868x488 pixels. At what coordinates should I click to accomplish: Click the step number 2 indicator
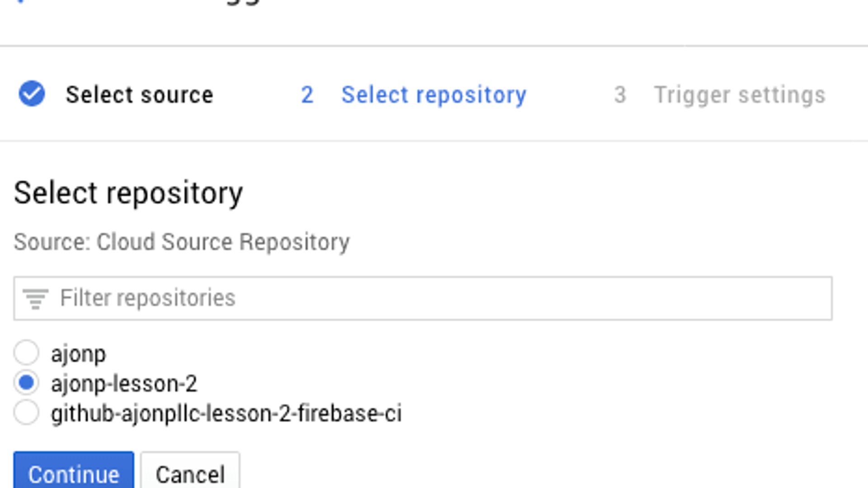pos(307,95)
